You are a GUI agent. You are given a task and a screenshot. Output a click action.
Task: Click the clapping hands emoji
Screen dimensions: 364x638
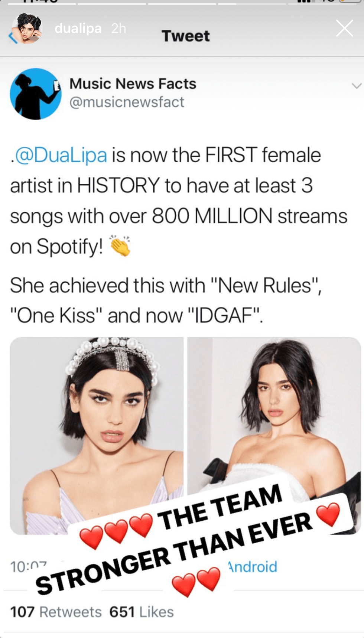tap(120, 246)
